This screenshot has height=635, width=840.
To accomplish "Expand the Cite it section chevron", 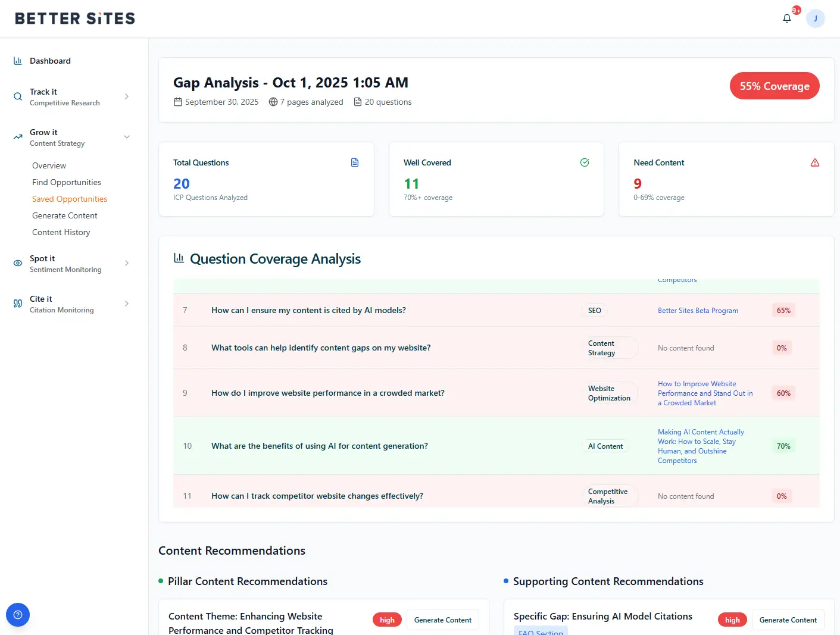I will [x=127, y=304].
